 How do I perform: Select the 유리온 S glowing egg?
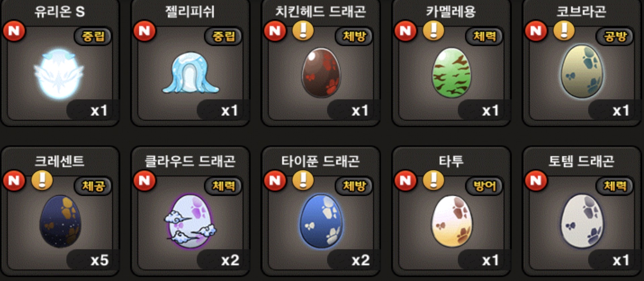59,74
